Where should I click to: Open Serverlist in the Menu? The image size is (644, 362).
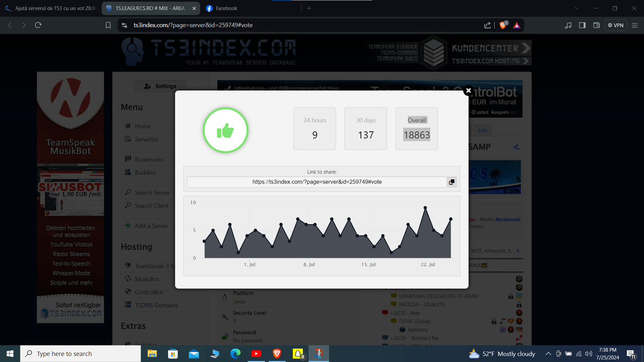point(146,139)
